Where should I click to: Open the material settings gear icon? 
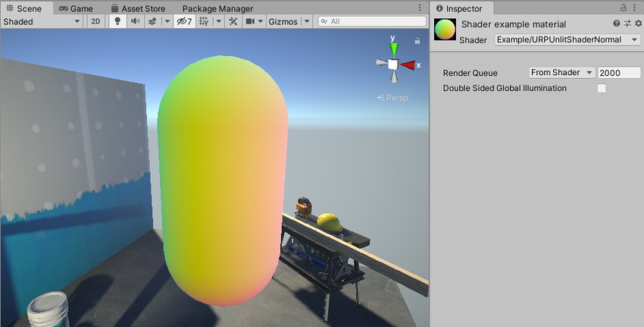(x=637, y=24)
